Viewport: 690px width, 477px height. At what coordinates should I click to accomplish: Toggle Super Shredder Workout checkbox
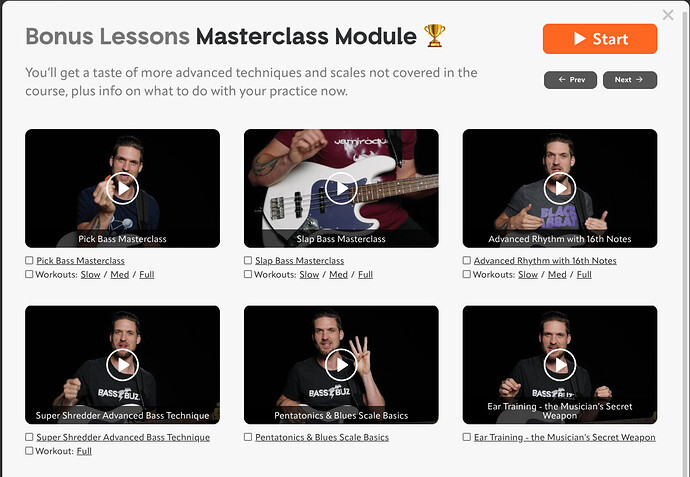coord(29,451)
